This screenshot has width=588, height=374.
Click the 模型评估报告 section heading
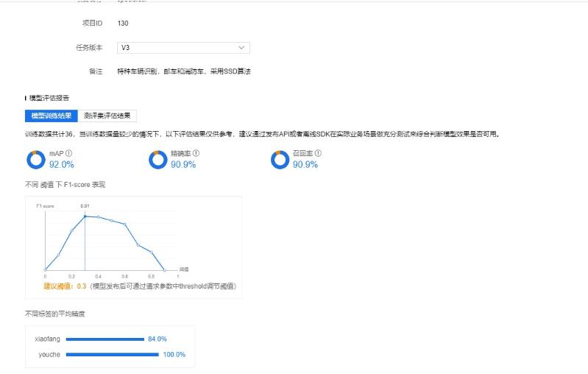coord(49,98)
